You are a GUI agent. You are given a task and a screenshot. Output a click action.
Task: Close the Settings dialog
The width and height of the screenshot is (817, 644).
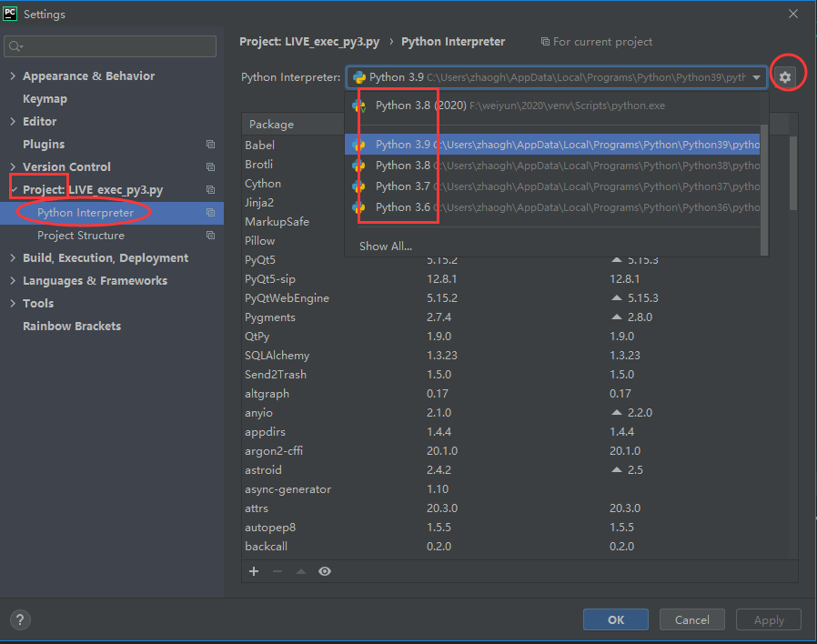pyautogui.click(x=793, y=14)
